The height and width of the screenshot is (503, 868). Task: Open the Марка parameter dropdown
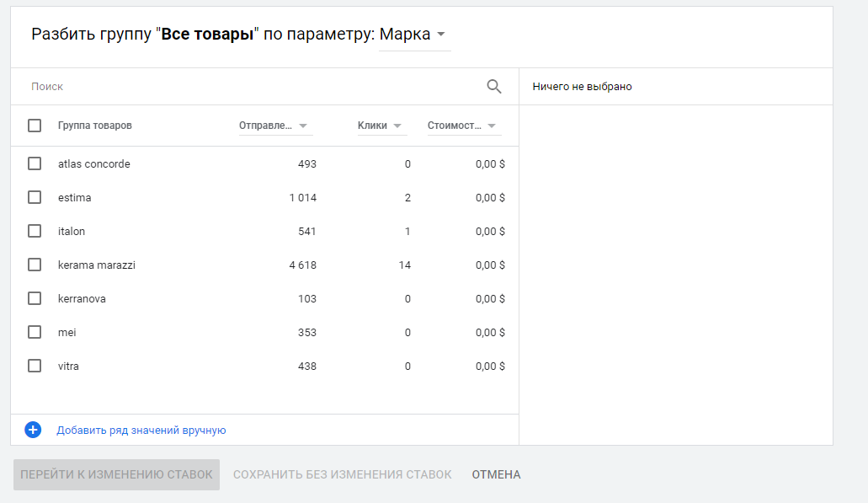[414, 35]
